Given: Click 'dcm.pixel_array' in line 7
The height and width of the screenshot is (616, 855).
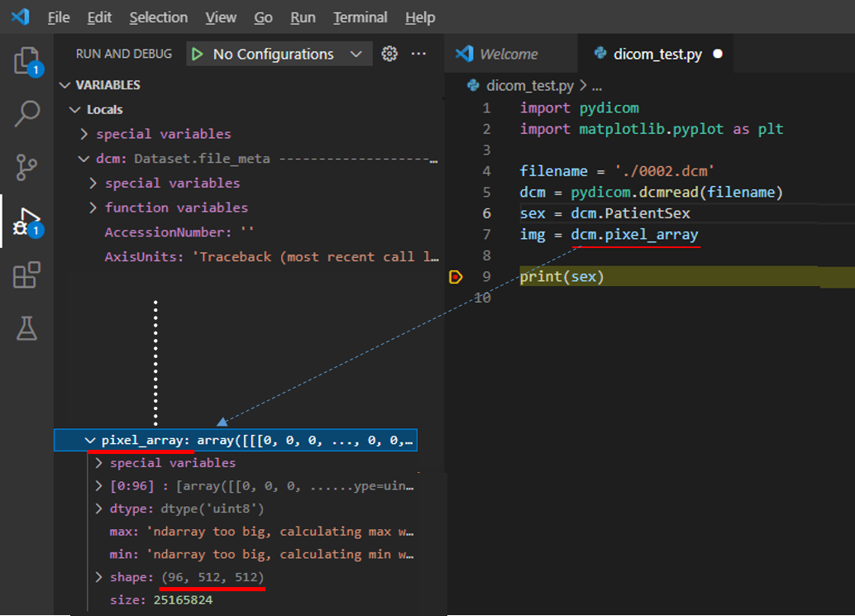Looking at the screenshot, I should coord(634,234).
